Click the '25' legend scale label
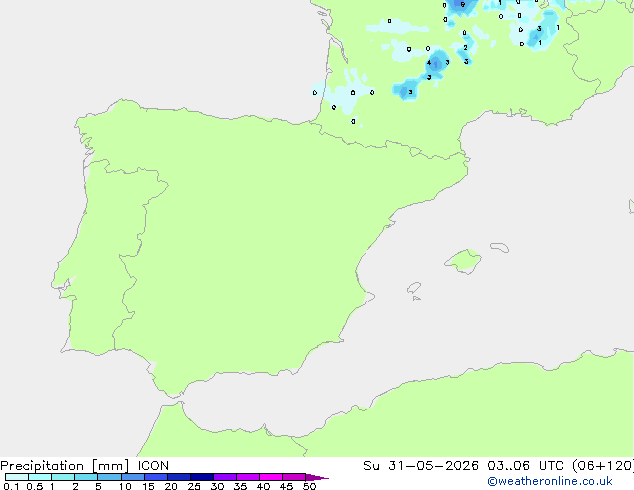 194,486
